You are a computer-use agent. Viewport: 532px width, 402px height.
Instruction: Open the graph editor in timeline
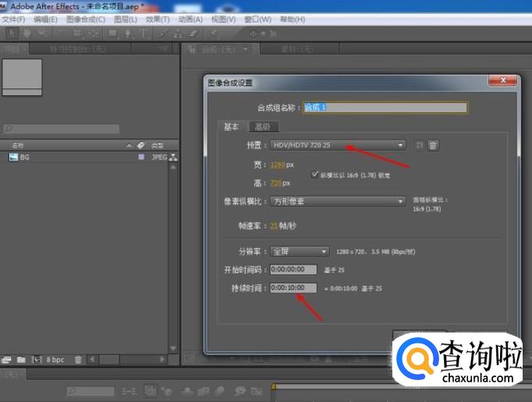tap(257, 392)
